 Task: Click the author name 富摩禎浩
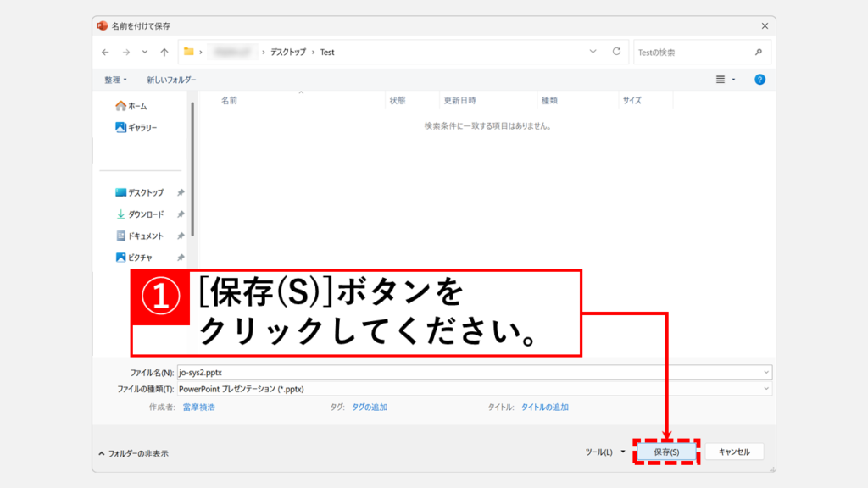[x=198, y=408]
